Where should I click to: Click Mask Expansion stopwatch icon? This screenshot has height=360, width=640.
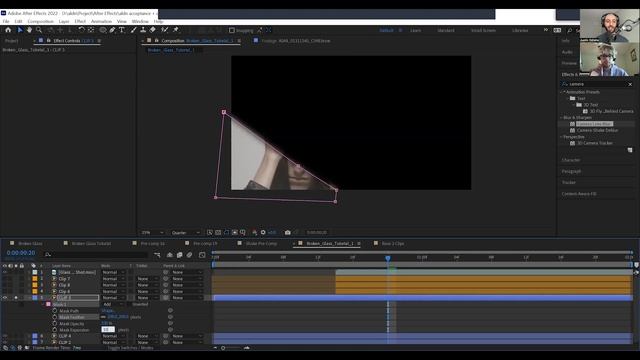tap(55, 330)
